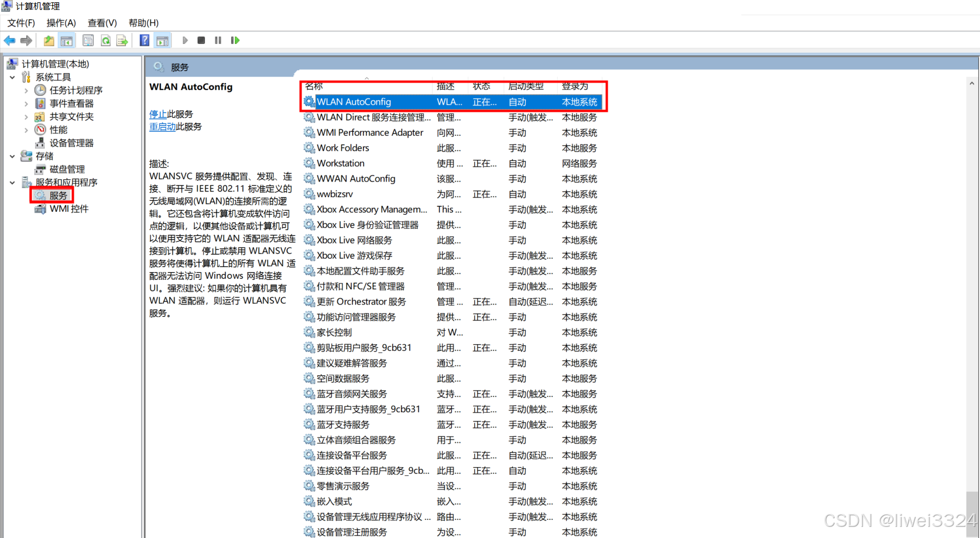Image resolution: width=980 pixels, height=538 pixels.
Task: Click the Forward arrow toolbar icon
Action: 26,40
